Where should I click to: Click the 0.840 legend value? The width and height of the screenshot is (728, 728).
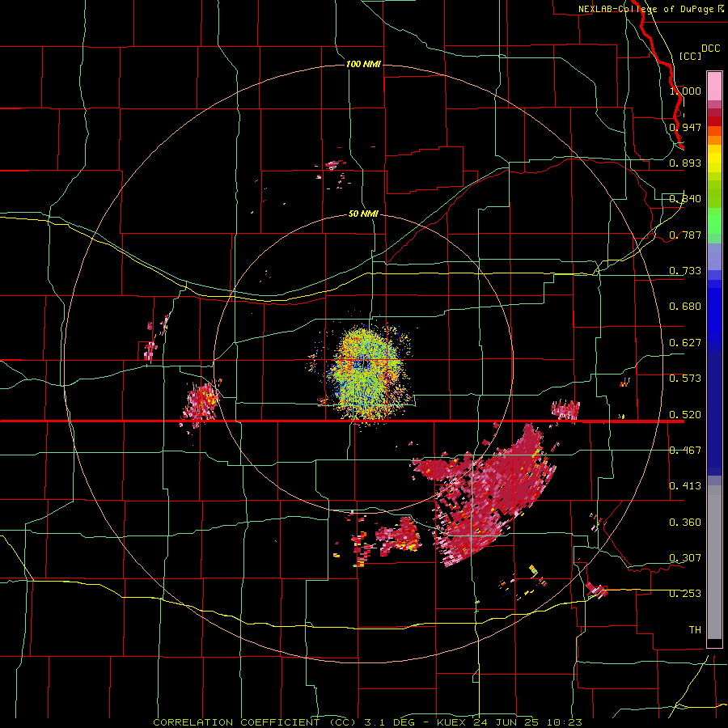coord(685,199)
